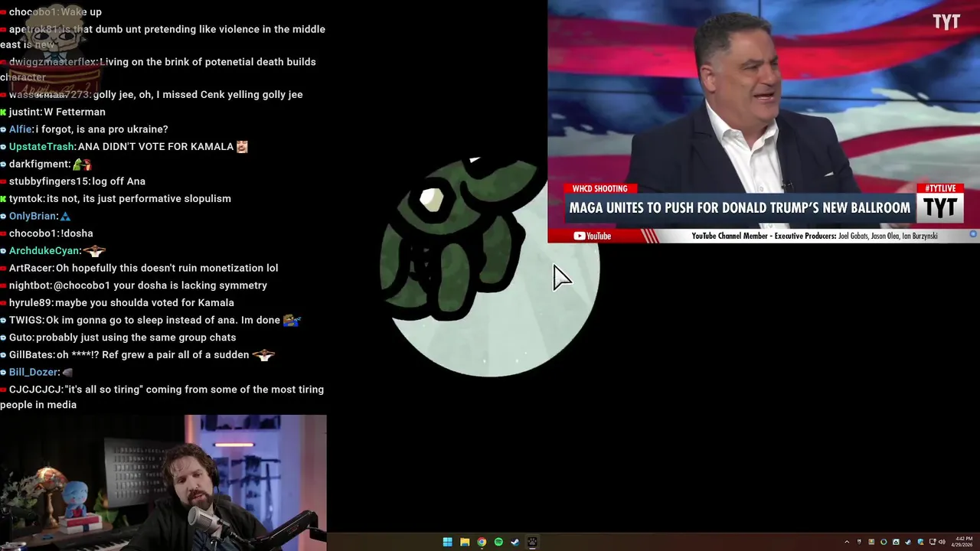Open Steam from taskbar
The height and width of the screenshot is (551, 980).
click(x=515, y=542)
